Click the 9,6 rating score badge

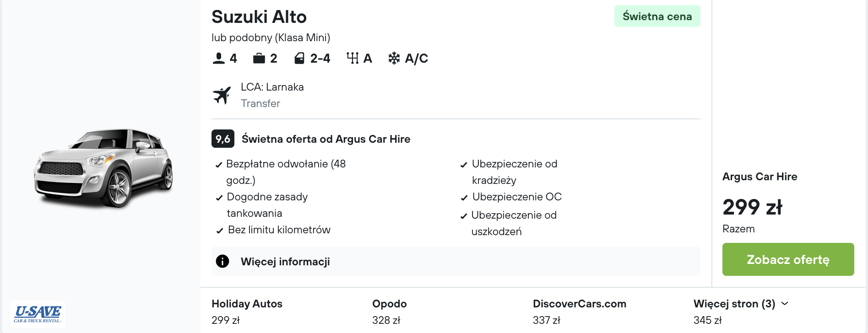[x=223, y=139]
